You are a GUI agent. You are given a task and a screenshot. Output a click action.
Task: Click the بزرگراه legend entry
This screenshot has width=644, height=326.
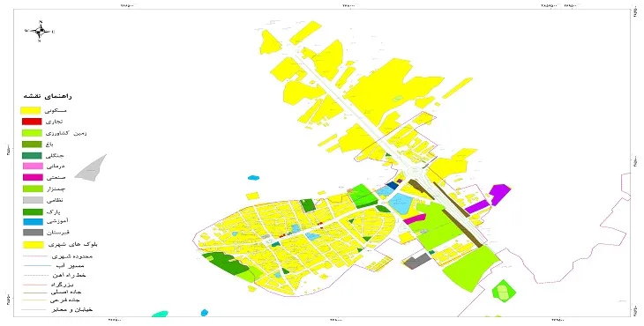49,284
